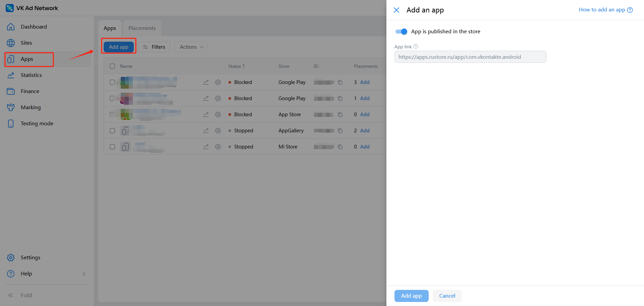
Task: Select the Mi Store app row checkbox
Action: click(112, 147)
